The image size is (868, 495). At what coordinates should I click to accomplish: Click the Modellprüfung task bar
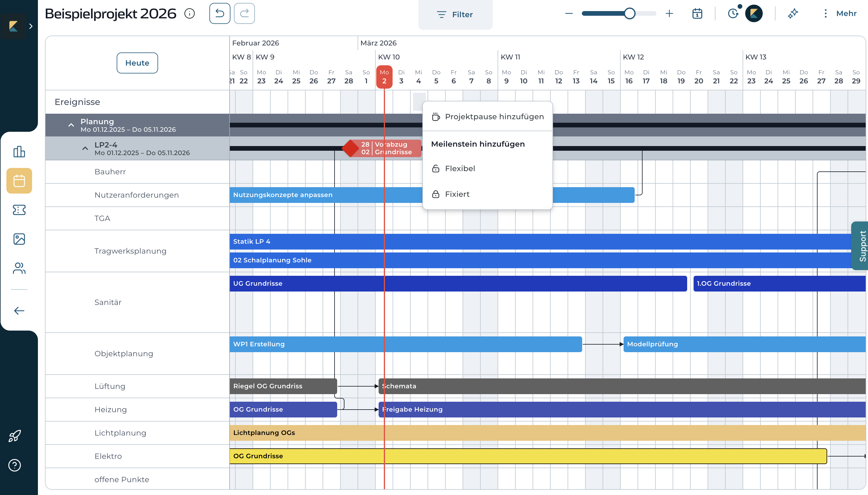click(x=744, y=344)
